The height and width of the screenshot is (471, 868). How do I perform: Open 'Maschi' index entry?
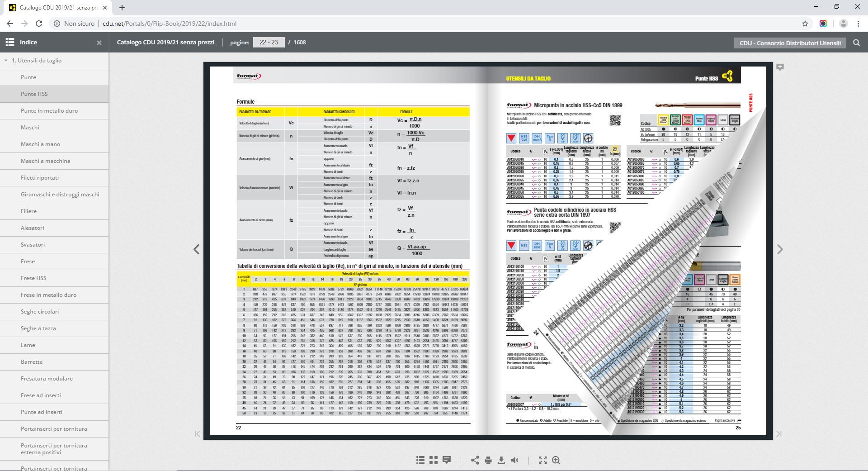54,128
